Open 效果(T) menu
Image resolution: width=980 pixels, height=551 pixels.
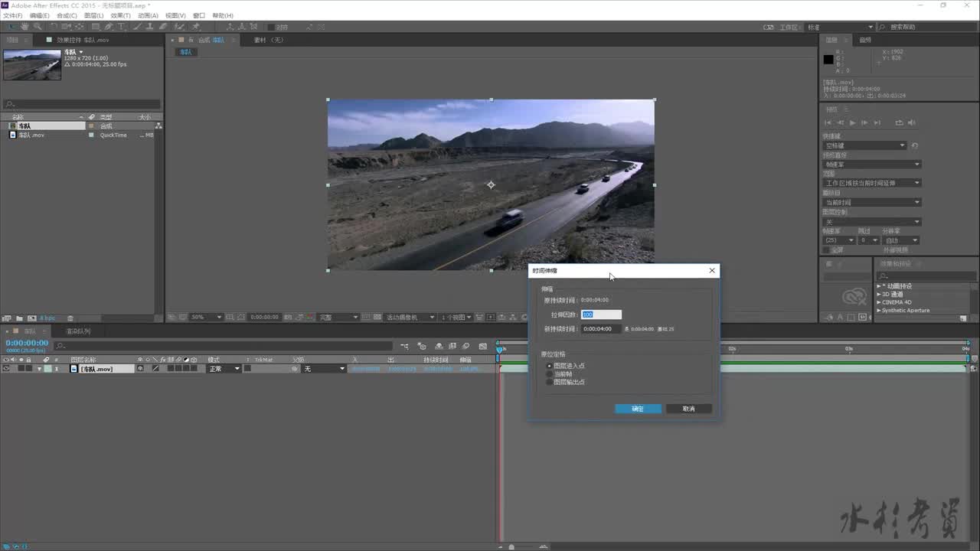point(120,15)
